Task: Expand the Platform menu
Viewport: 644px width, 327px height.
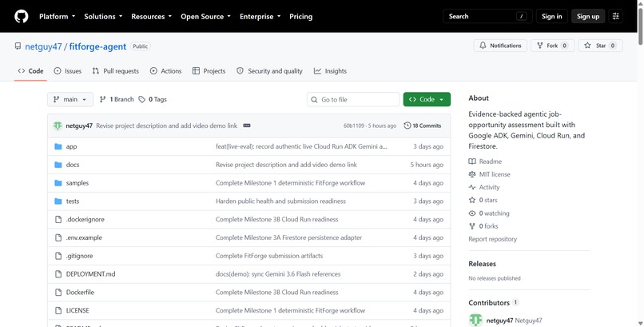Action: pos(57,17)
